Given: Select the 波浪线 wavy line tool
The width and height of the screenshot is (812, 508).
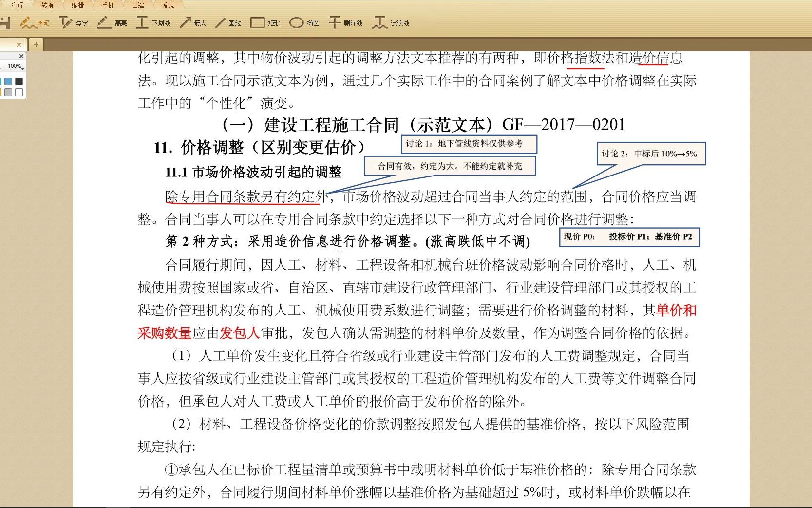Looking at the screenshot, I should pos(391,23).
